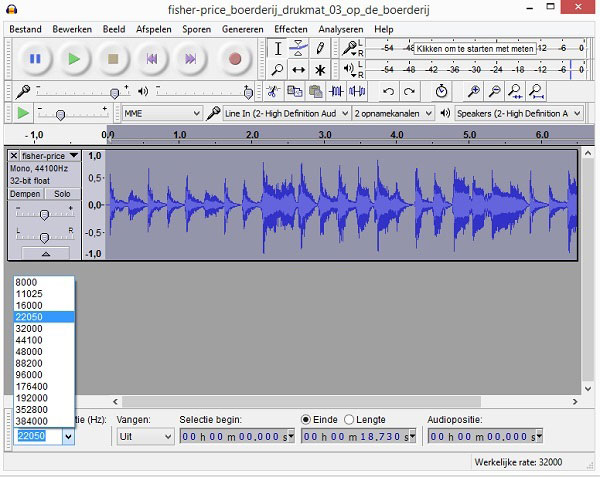Open the Analyseren menu
This screenshot has height=477, width=600.
click(341, 29)
